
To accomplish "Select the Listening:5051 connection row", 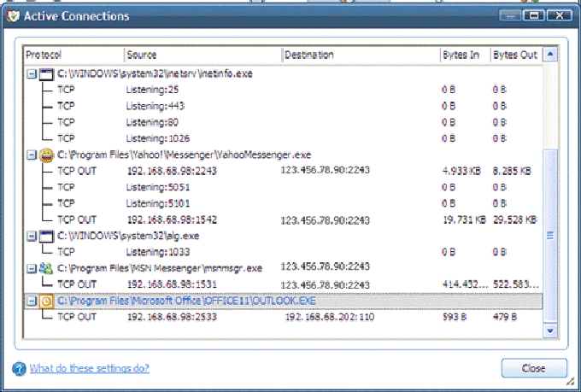I will pos(283,187).
